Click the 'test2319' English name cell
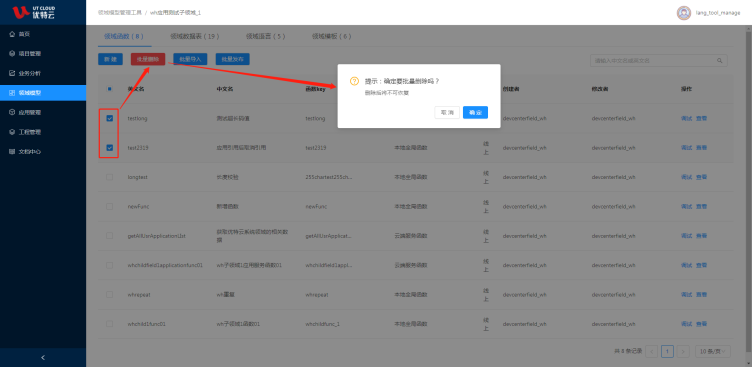This screenshot has width=752, height=367. coord(138,148)
